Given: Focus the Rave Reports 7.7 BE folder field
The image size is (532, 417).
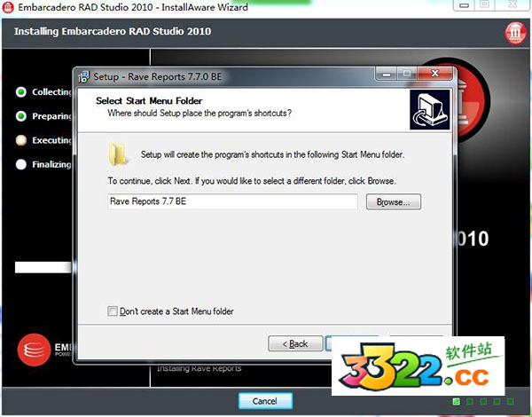Looking at the screenshot, I should 232,201.
